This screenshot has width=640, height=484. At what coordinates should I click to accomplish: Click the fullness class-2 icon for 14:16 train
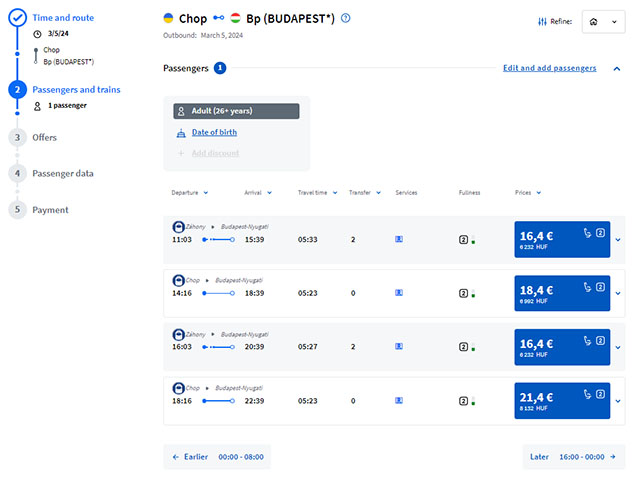463,293
